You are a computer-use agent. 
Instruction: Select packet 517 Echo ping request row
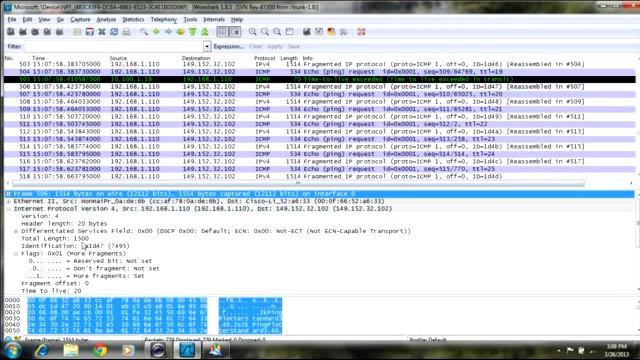[x=320, y=169]
